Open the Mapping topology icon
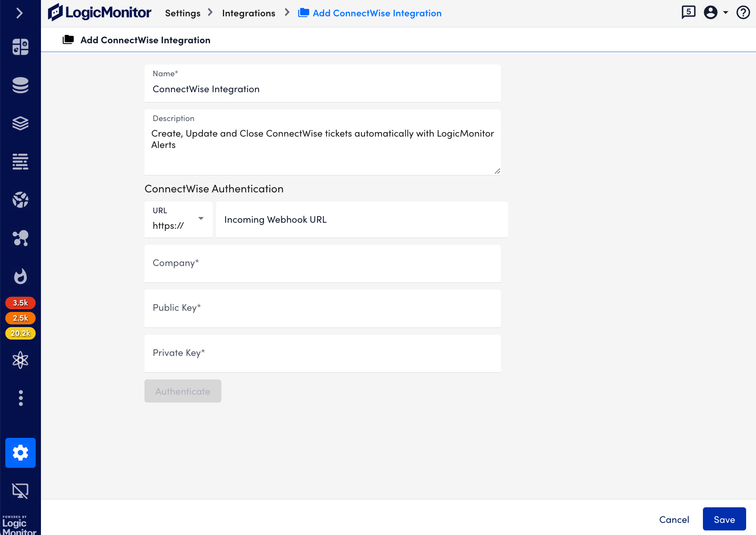Screen dimensions: 756x535 click(x=20, y=238)
